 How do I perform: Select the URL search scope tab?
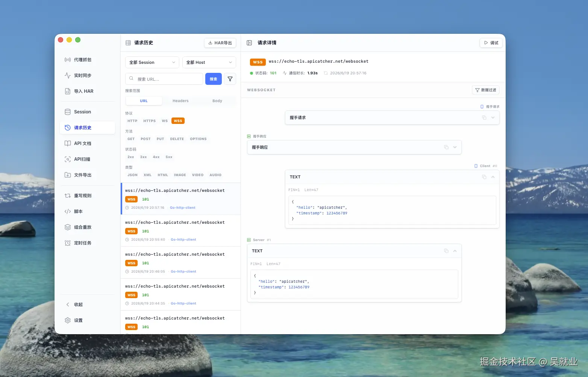[x=144, y=101]
